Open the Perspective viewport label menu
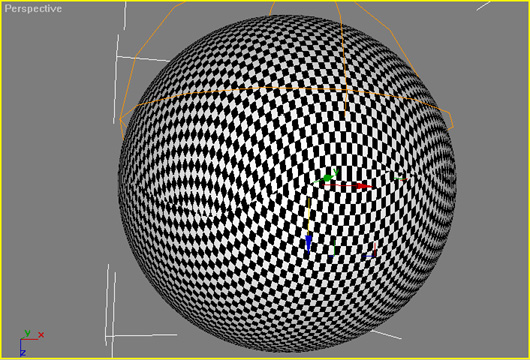530x360 pixels. (33, 8)
